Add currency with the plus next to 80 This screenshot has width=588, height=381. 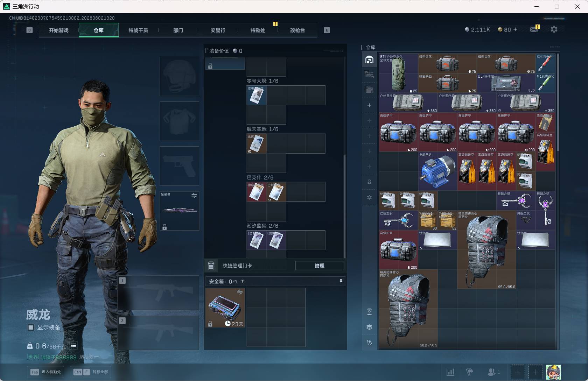[515, 29]
